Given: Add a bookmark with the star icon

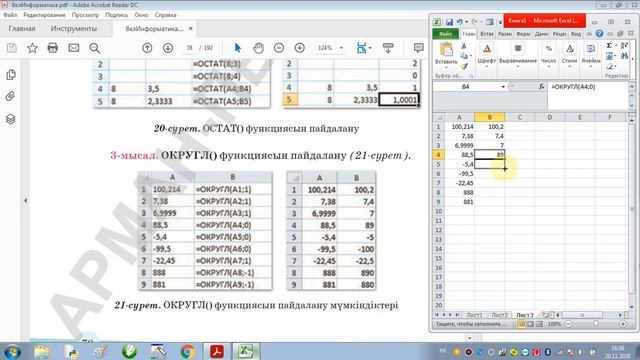Looking at the screenshot, I should click(x=32, y=48).
